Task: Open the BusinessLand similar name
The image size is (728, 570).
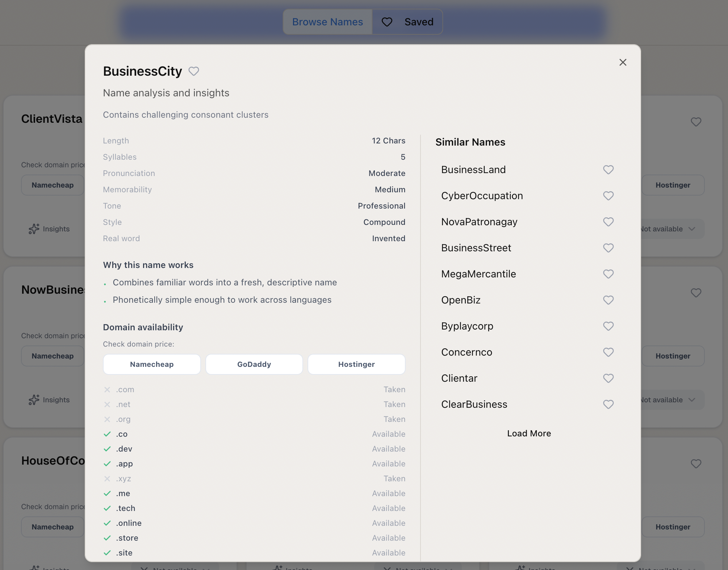Action: 473,169
